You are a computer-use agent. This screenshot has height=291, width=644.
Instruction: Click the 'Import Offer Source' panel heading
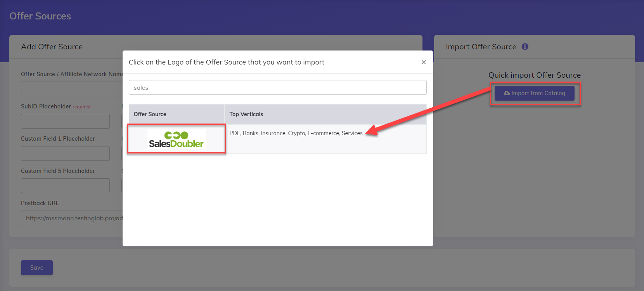(x=481, y=47)
